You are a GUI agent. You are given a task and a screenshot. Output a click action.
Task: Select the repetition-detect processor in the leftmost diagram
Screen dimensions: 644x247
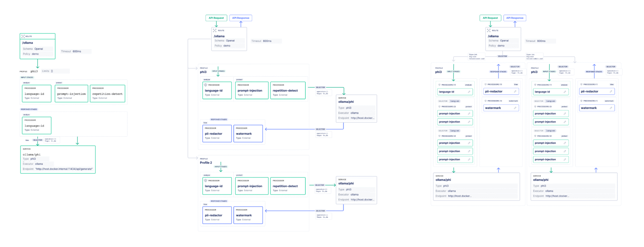click(x=108, y=94)
